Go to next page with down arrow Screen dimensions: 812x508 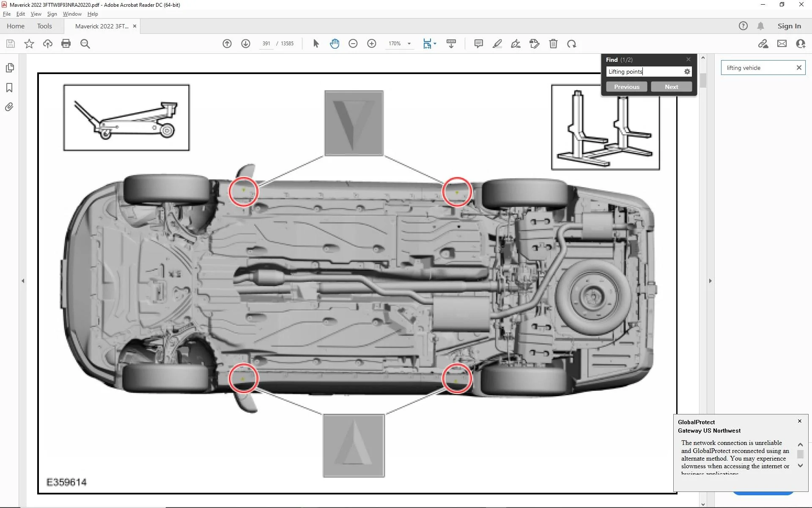click(246, 44)
